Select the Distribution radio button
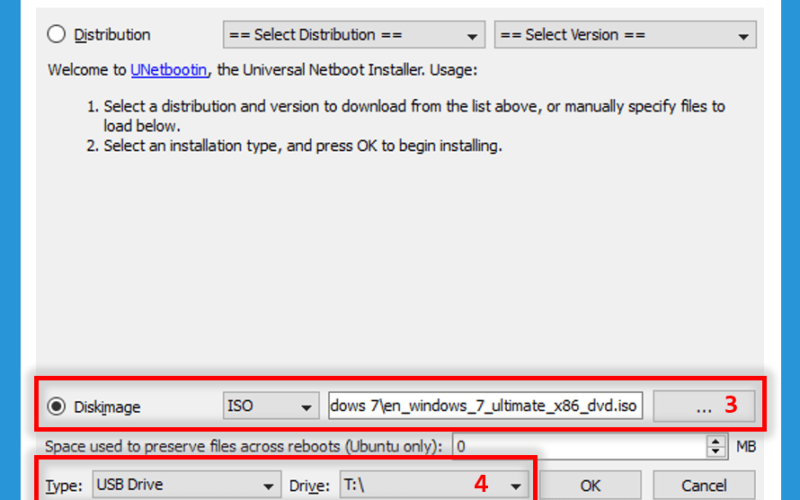 point(56,35)
